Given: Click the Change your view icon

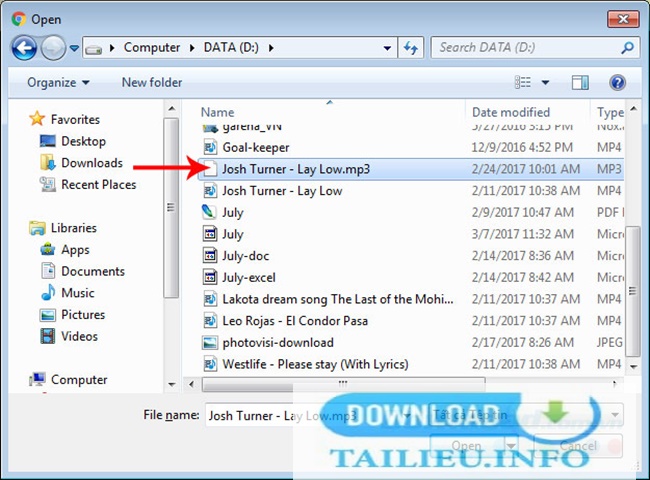Looking at the screenshot, I should point(523,82).
